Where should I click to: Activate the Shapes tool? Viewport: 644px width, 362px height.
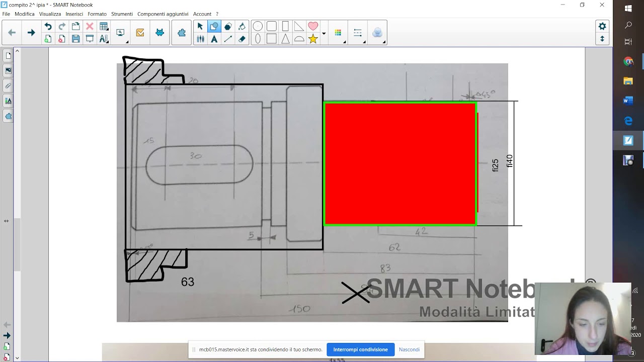click(x=214, y=27)
